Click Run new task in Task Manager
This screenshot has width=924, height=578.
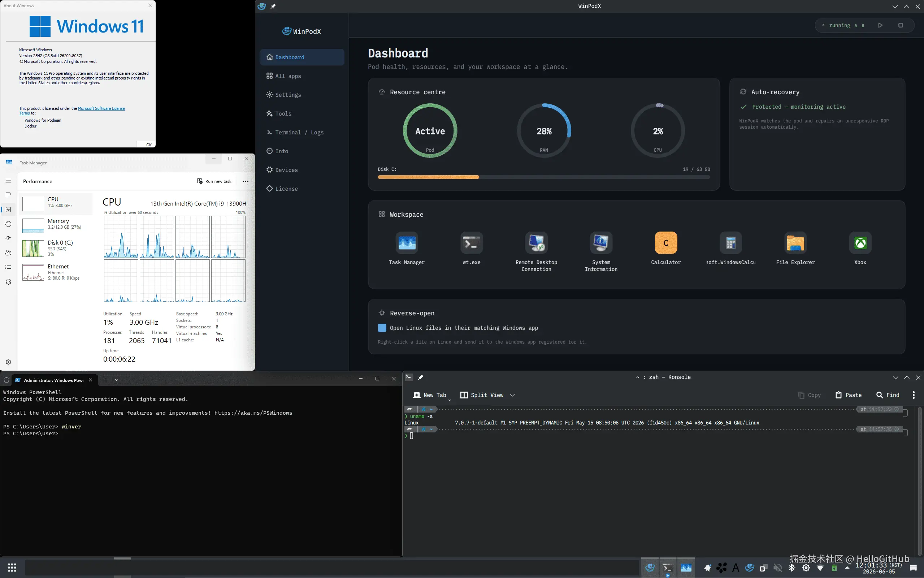click(x=214, y=181)
